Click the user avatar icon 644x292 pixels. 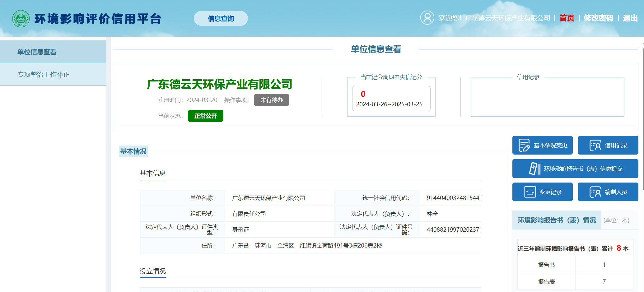pos(427,18)
